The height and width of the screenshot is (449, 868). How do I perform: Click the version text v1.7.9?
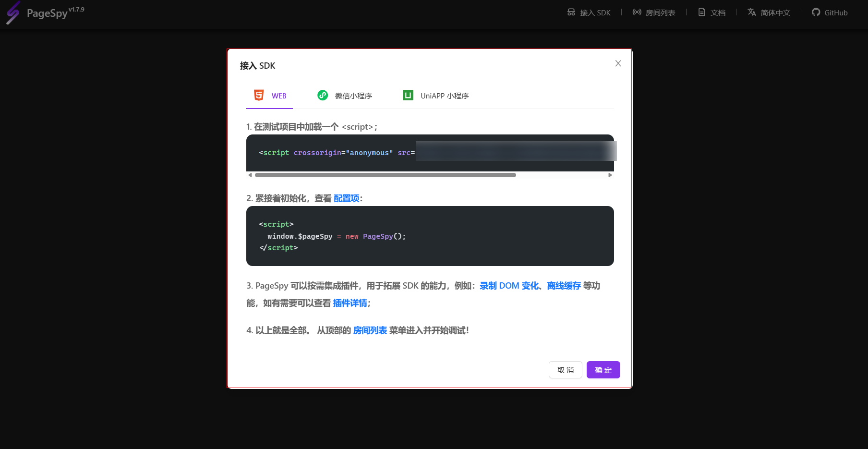click(x=76, y=9)
